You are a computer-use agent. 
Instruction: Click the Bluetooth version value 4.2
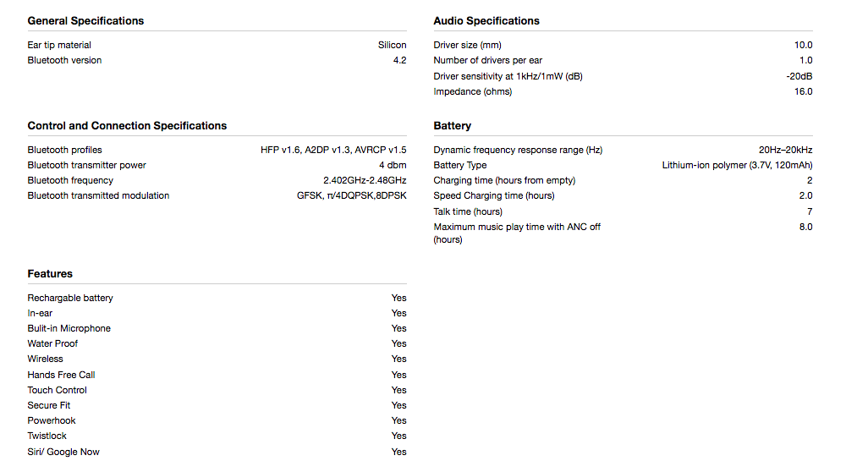pos(399,60)
